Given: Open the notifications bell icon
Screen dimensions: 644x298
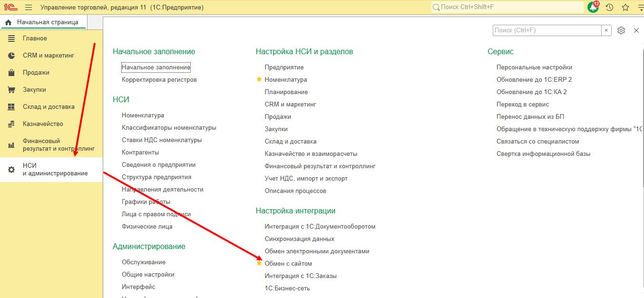Looking at the screenshot, I should (593, 7).
